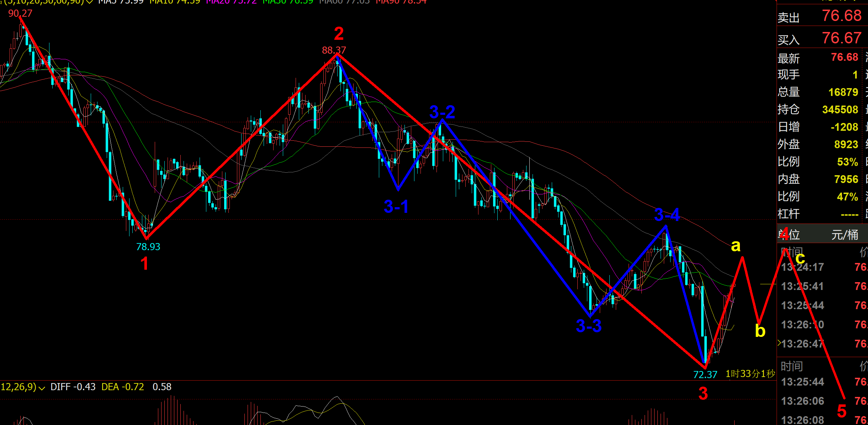Click the red wave 2 label
The image size is (868, 425).
point(339,34)
